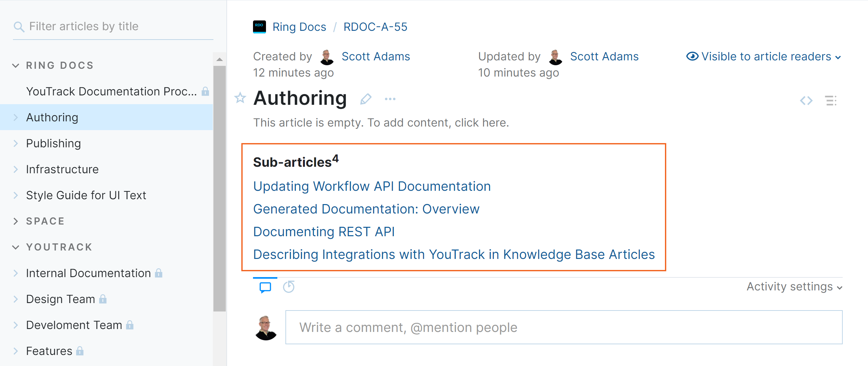Screen dimensions: 868x366
Task: Expand the SPACE section
Action: coord(16,221)
